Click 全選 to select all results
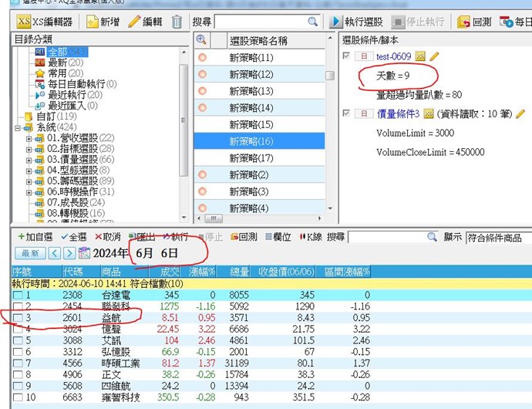532x409 pixels. 73,237
